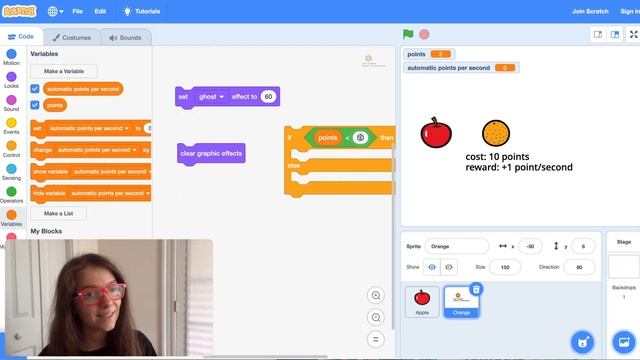
Task: Select the Orange sprite thumbnail
Action: tap(461, 302)
